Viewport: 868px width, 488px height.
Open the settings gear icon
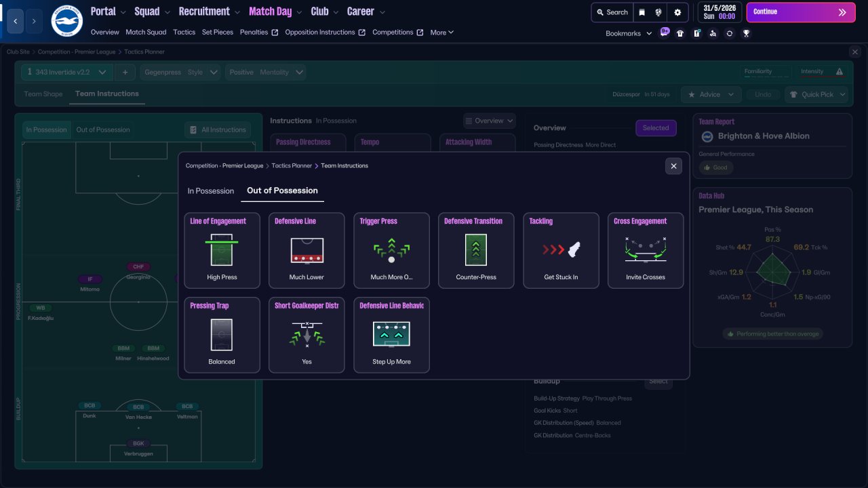tap(677, 12)
